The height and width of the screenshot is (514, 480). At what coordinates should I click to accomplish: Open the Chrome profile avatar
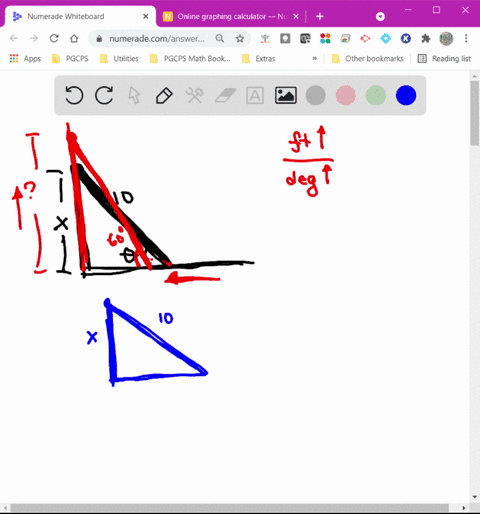point(446,39)
